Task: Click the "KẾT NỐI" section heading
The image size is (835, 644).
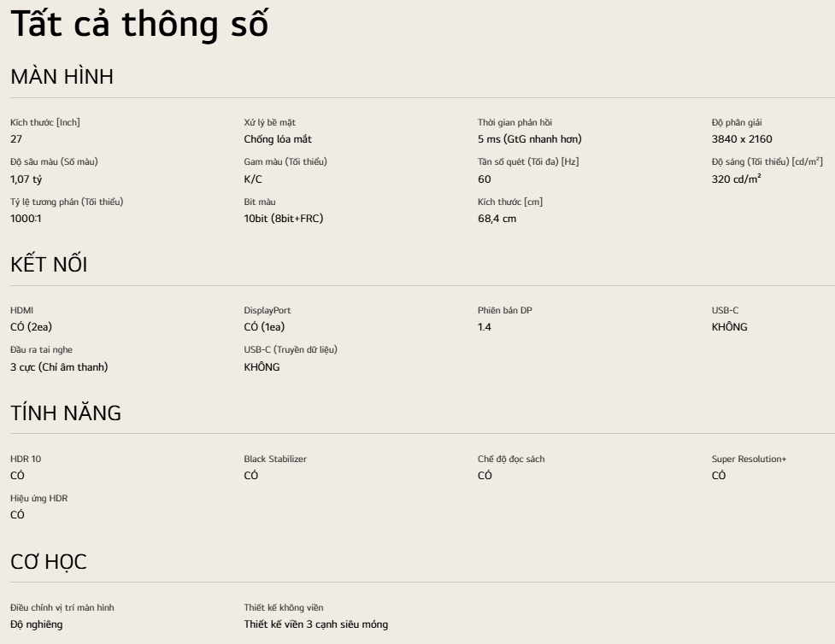Action: point(49,265)
